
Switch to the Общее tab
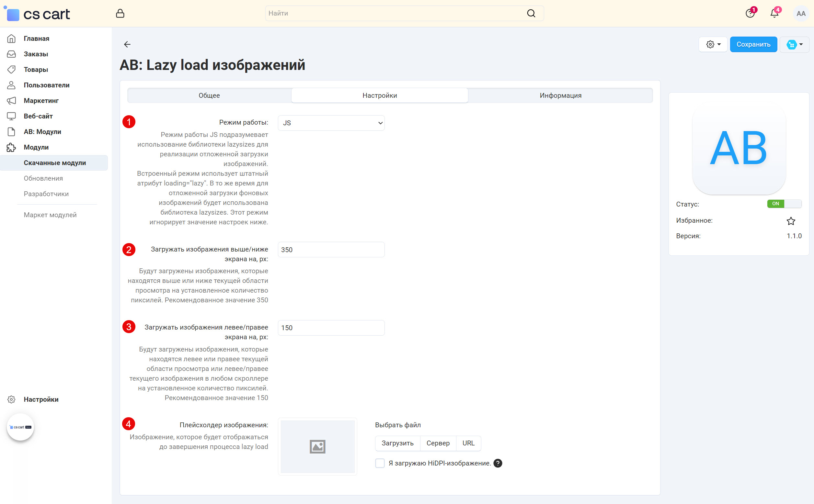209,95
